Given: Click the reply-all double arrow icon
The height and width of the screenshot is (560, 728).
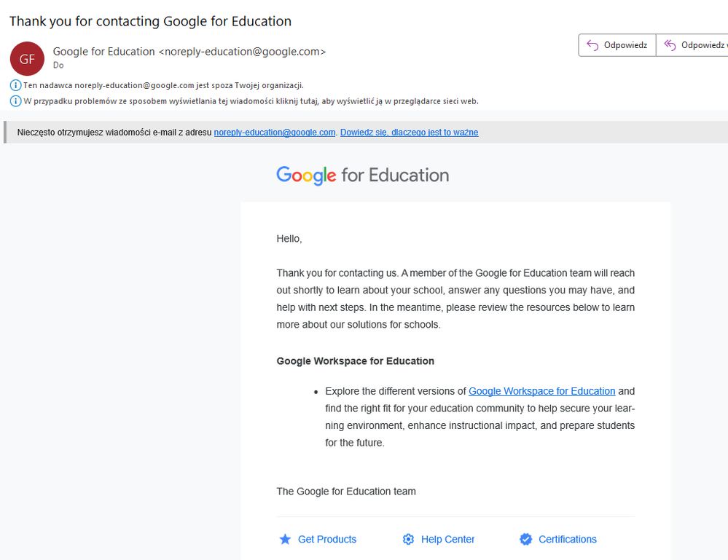Looking at the screenshot, I should 670,45.
